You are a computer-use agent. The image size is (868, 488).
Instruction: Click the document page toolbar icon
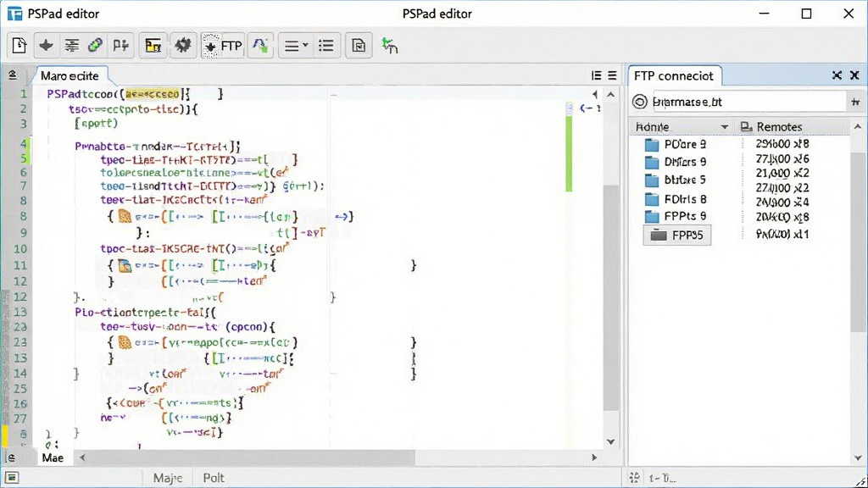pos(359,46)
